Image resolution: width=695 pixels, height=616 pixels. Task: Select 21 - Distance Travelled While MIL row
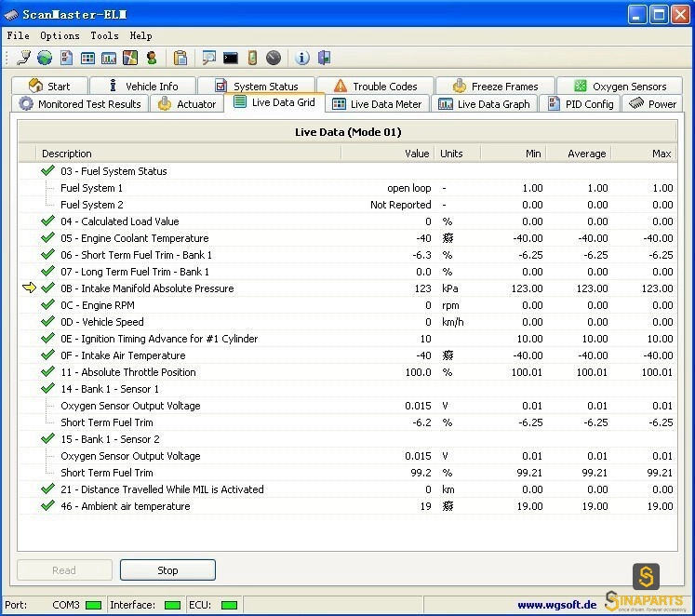point(348,489)
